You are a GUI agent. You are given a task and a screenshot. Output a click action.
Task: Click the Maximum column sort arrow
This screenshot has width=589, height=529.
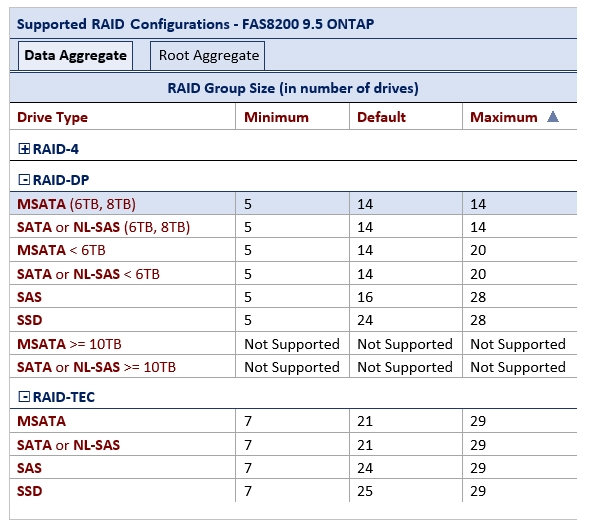click(x=553, y=117)
